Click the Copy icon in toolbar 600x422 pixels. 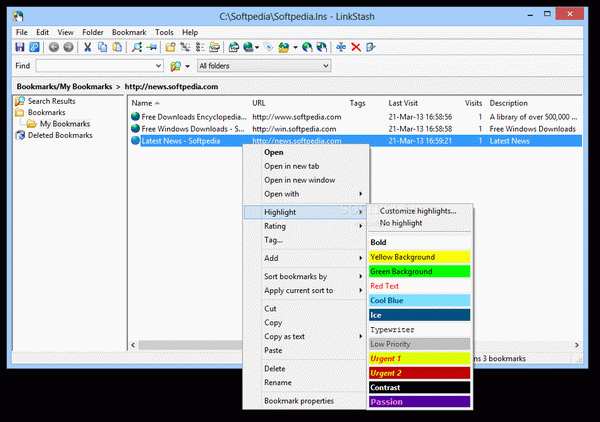point(103,47)
